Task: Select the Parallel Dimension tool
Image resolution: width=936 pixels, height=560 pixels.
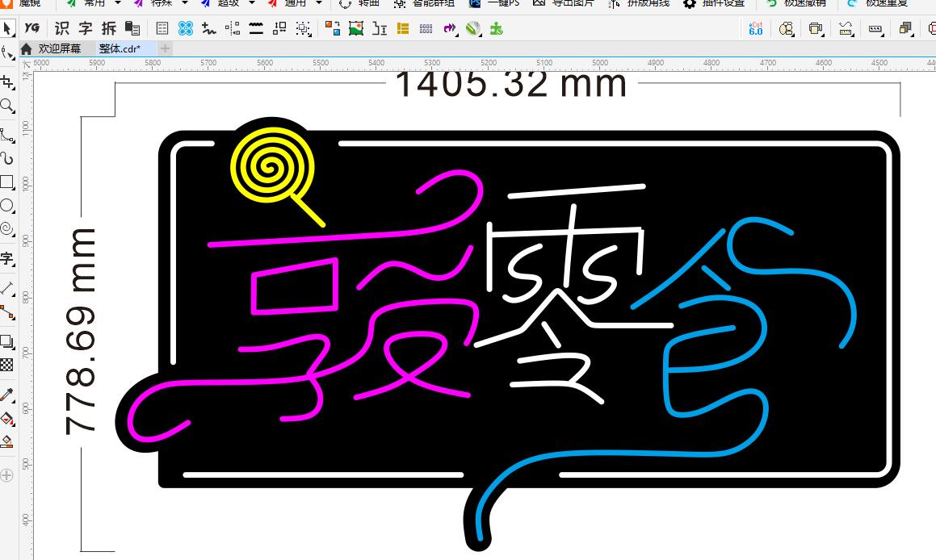Action: [x=7, y=289]
